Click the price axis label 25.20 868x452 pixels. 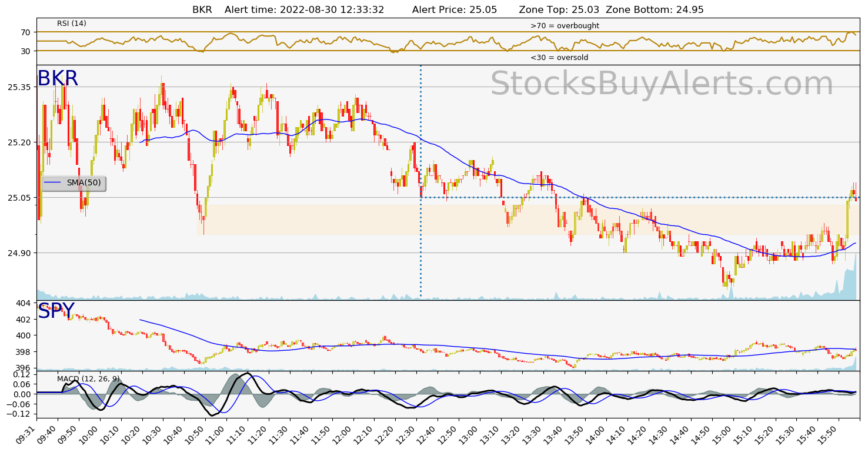click(19, 142)
